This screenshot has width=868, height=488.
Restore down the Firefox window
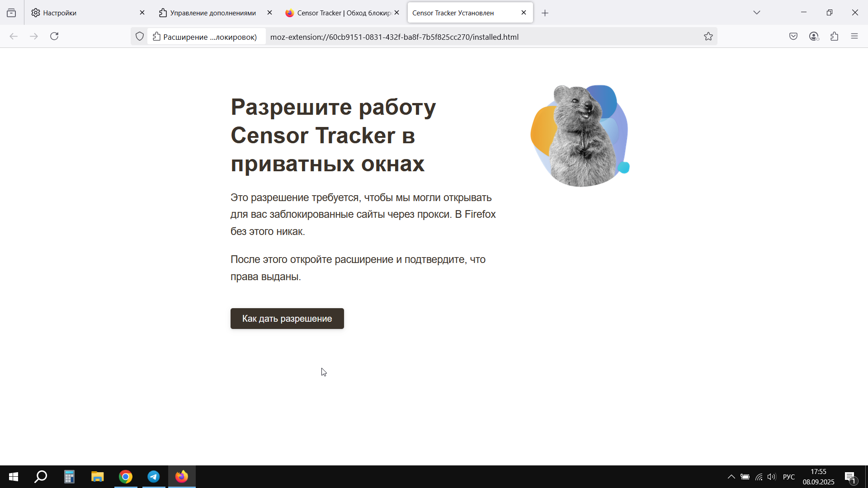tap(830, 13)
